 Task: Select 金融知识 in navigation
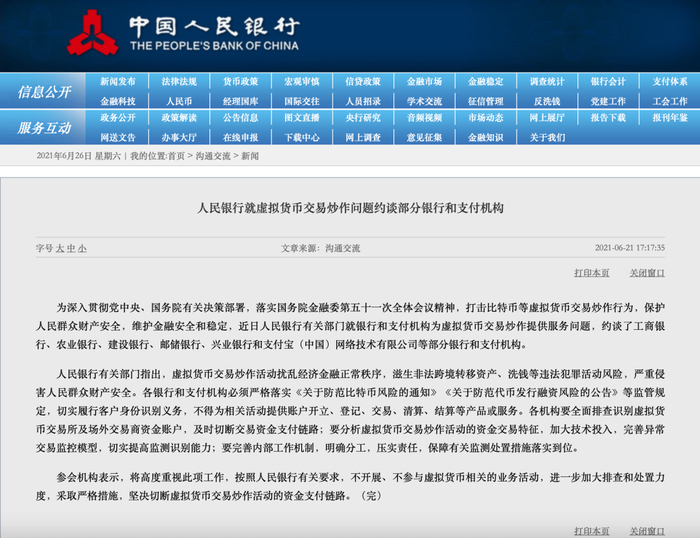[486, 138]
